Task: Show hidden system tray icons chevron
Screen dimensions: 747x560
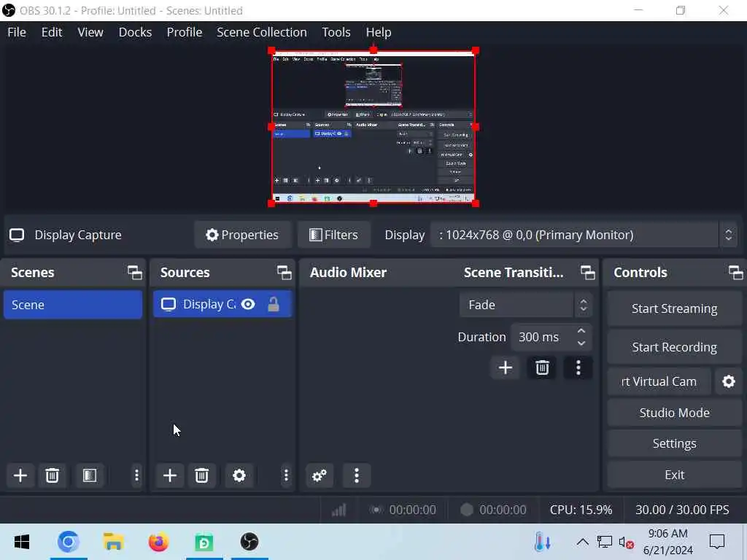Action: point(582,542)
